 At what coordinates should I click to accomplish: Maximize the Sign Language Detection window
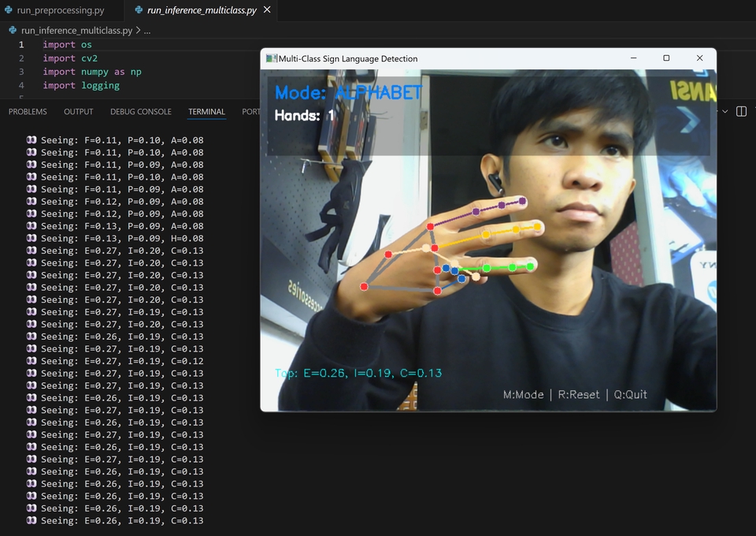666,58
